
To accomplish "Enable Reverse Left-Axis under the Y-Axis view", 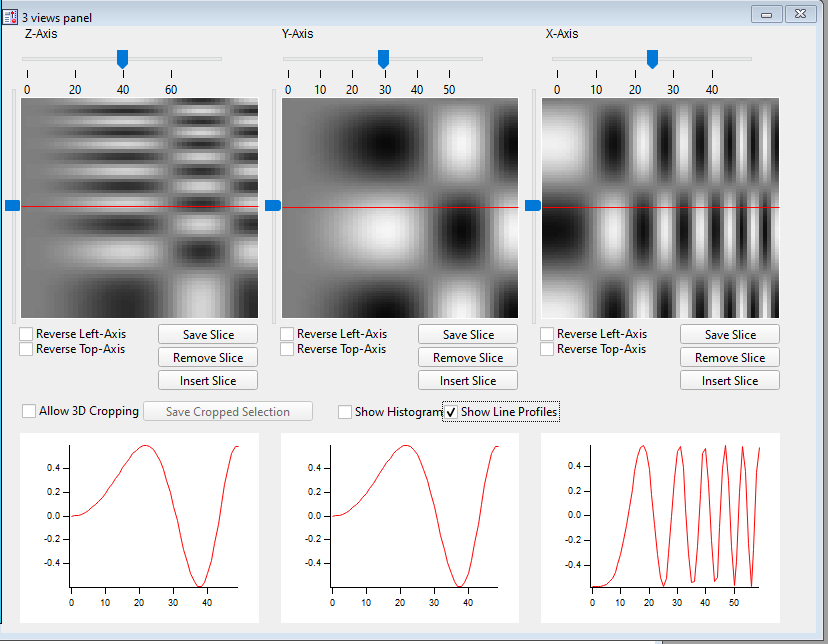I will click(x=287, y=334).
